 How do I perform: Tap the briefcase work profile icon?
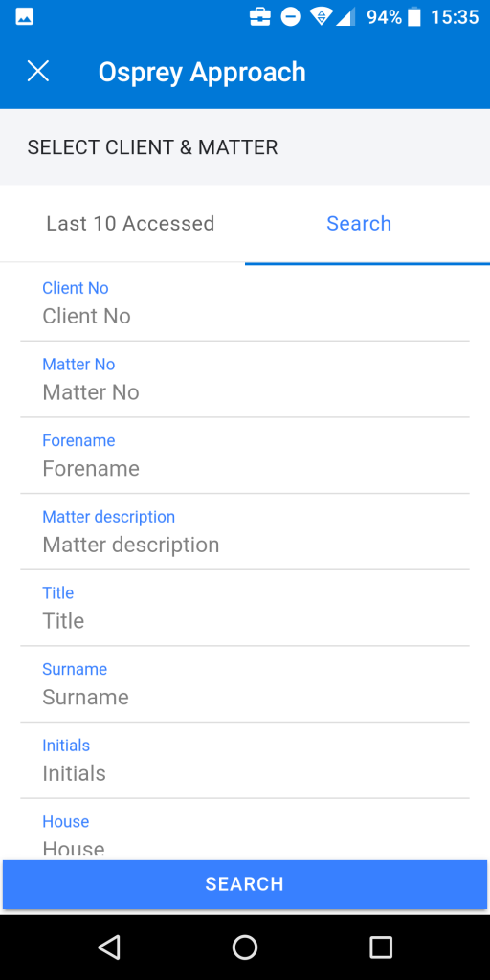[260, 17]
